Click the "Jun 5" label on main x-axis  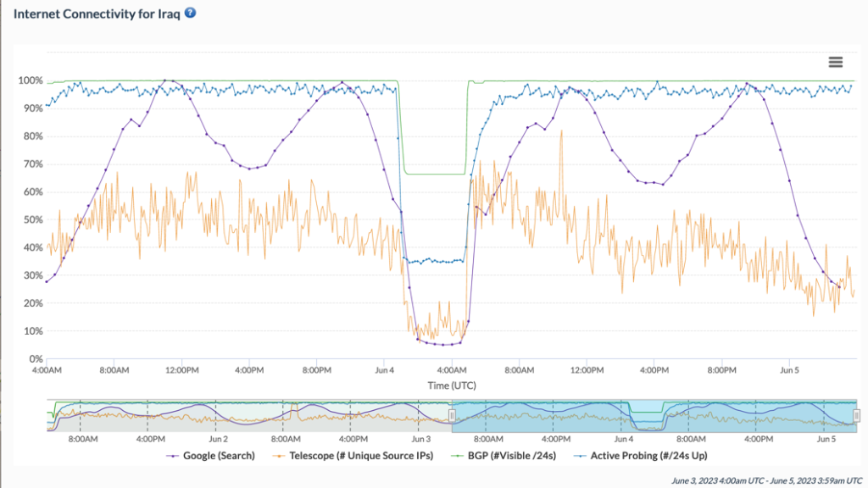(x=789, y=370)
